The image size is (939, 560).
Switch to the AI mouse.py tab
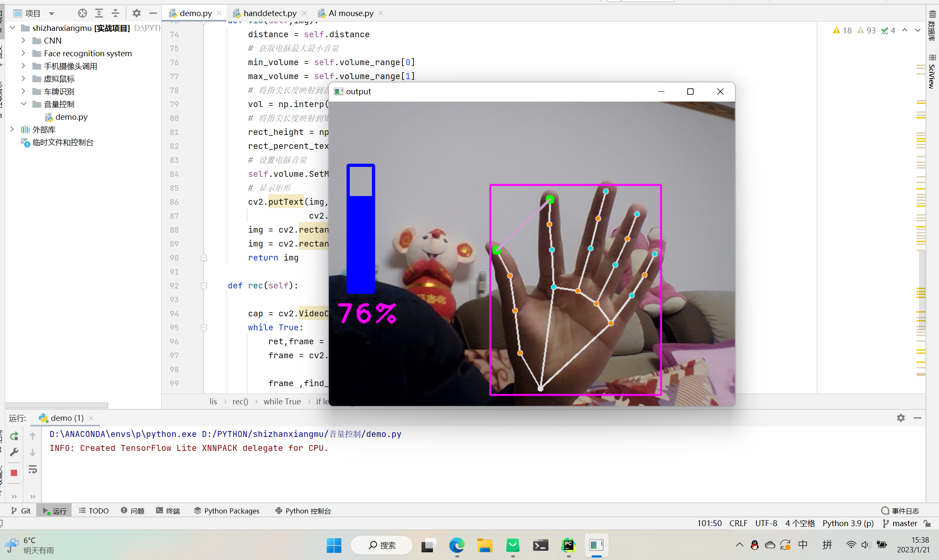click(x=351, y=13)
